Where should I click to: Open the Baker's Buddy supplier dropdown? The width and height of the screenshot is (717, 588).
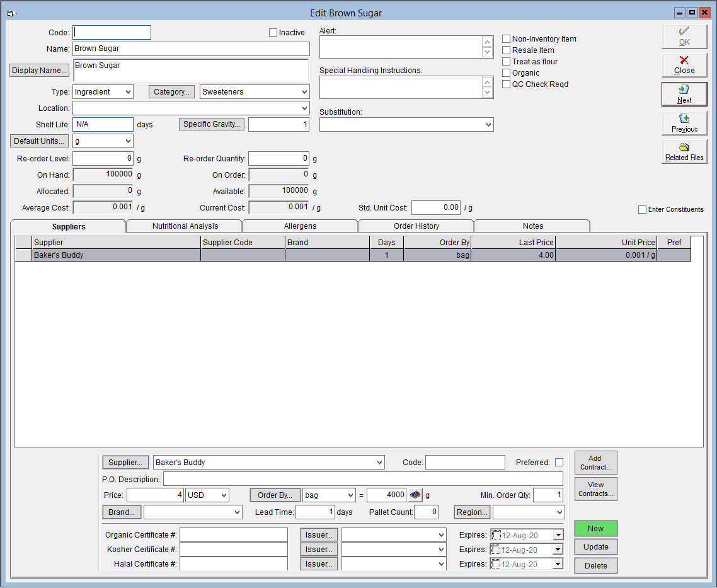(379, 462)
